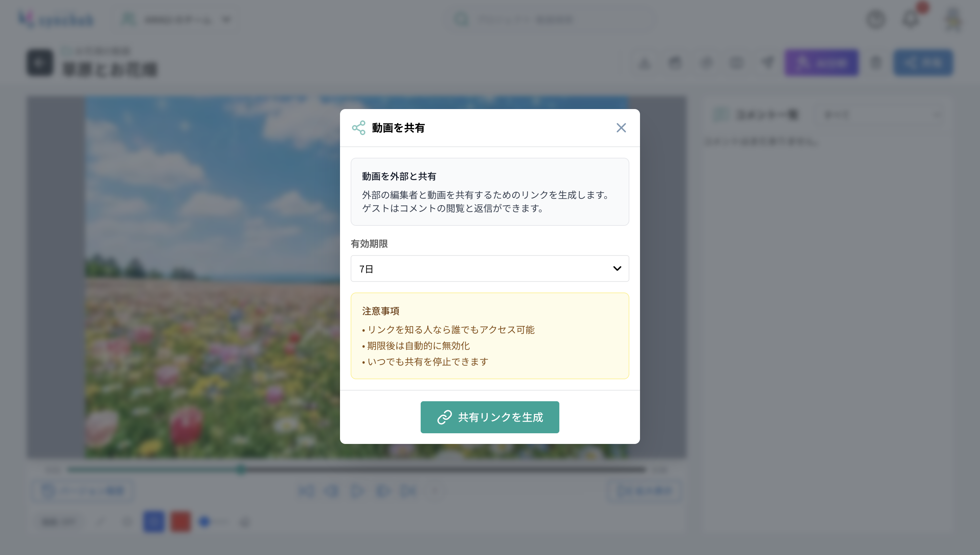Open the notification bell with red badge

tap(911, 19)
